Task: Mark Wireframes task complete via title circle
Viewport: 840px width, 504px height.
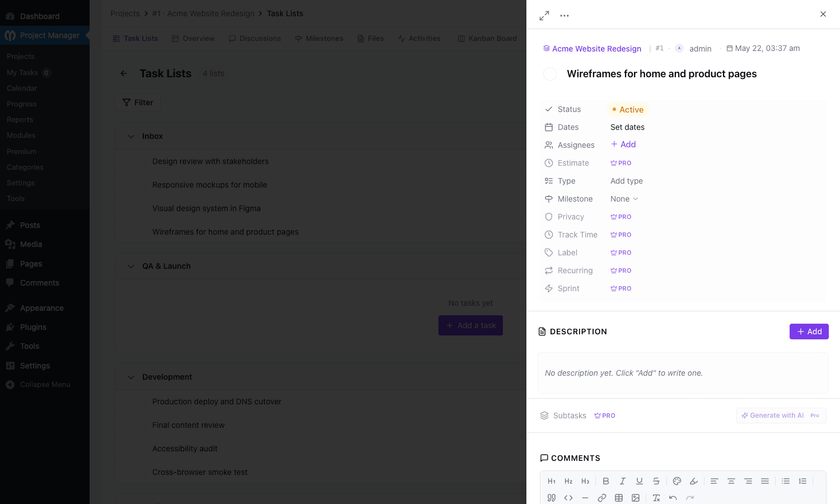Action: pos(550,74)
